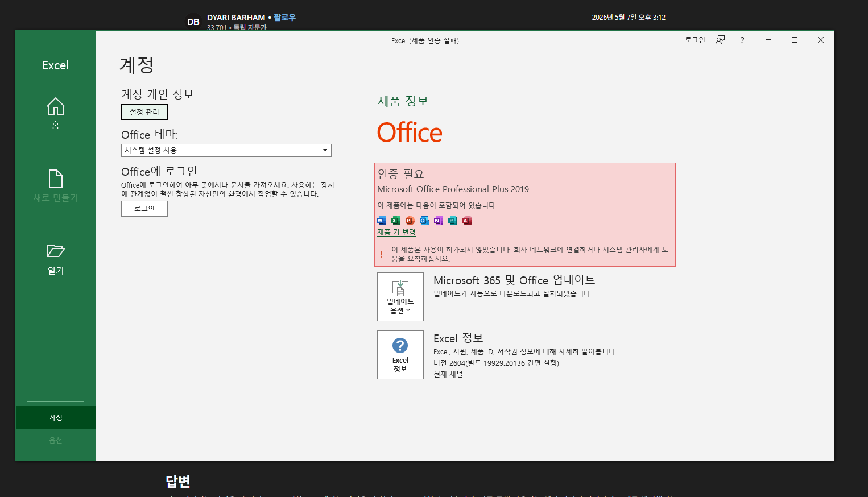Open the 업데이트 옵션 dropdown button
868x497 pixels.
tap(400, 297)
